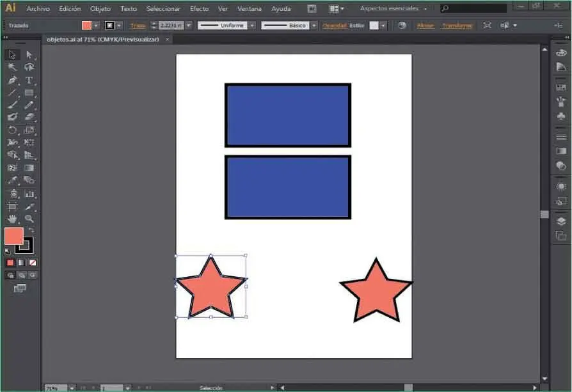Select the Slice tool
The height and width of the screenshot is (392, 572).
[29, 207]
